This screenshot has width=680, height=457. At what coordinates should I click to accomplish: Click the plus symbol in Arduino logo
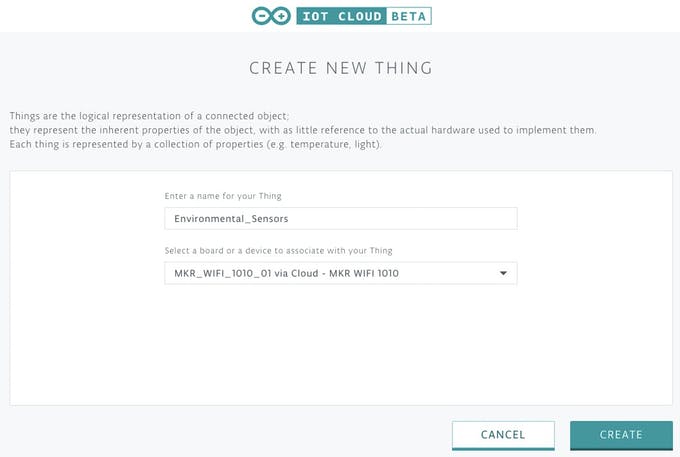281,16
